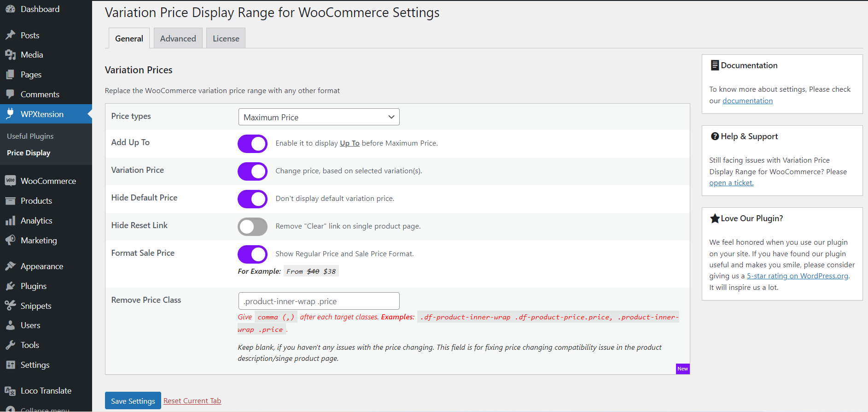
Task: Open the Price types dropdown
Action: 319,117
